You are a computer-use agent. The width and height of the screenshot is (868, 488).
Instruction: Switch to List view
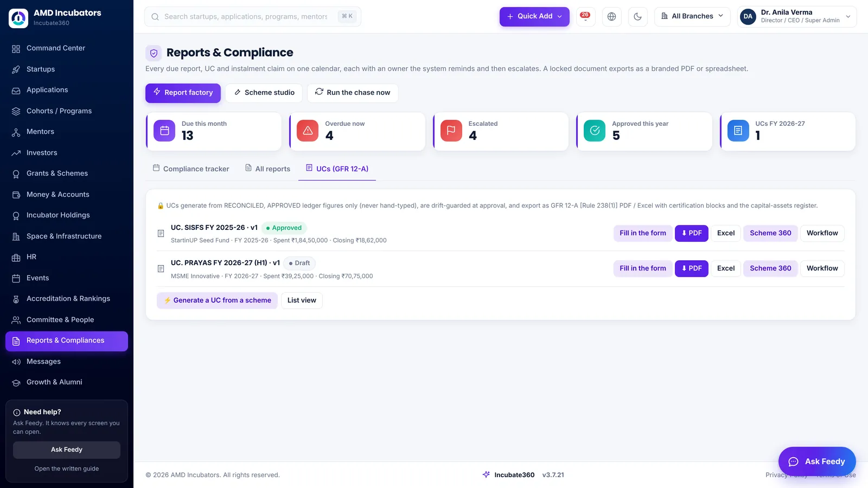click(x=302, y=300)
